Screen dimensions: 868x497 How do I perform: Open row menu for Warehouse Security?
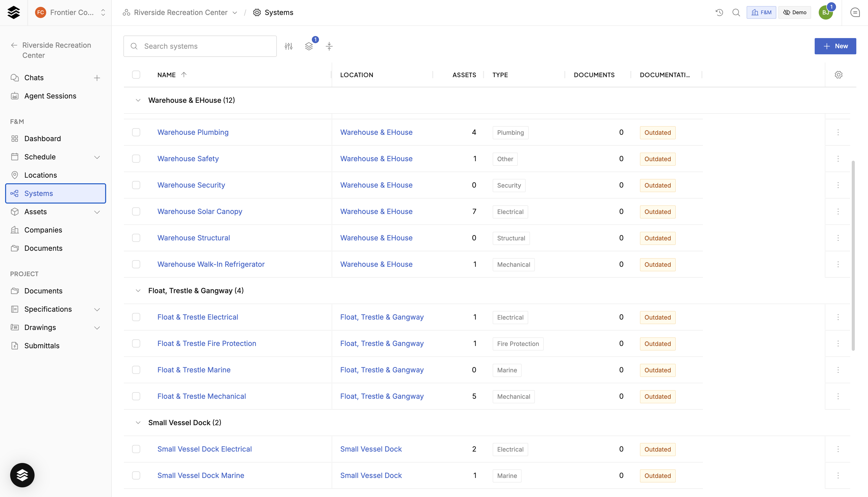click(x=838, y=185)
